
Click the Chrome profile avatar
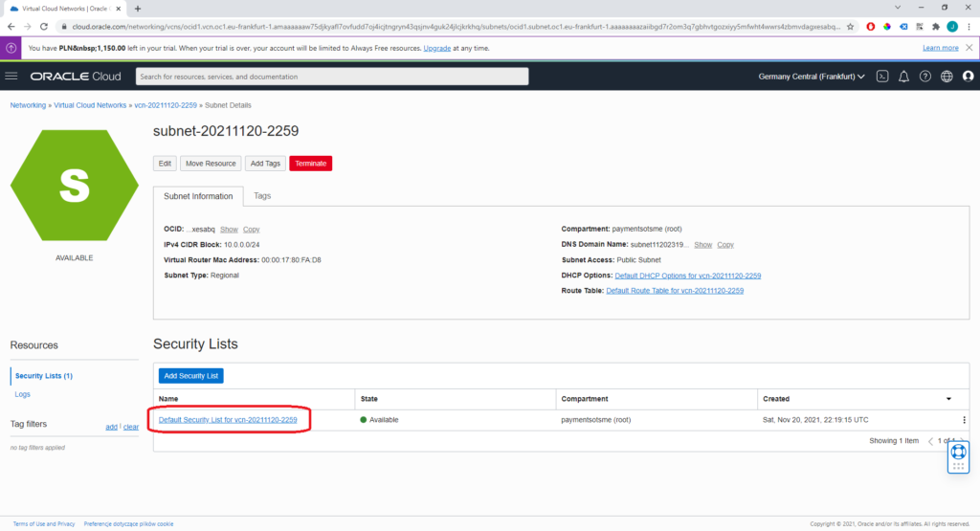click(952, 27)
